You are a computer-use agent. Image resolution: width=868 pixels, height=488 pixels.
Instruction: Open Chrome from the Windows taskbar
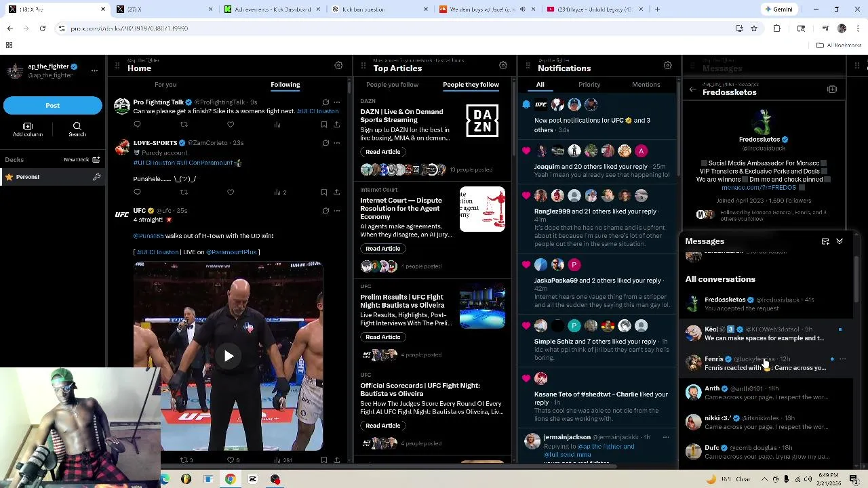pos(231,479)
